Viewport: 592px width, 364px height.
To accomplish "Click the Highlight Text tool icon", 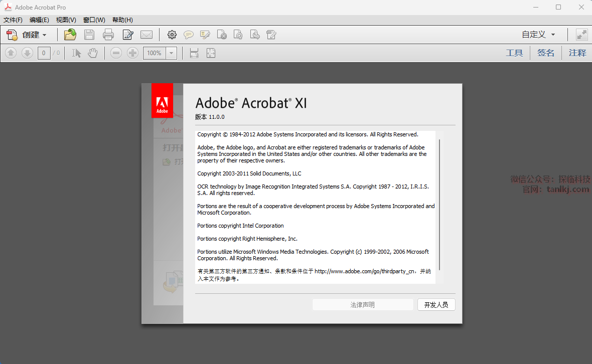I will 205,35.
